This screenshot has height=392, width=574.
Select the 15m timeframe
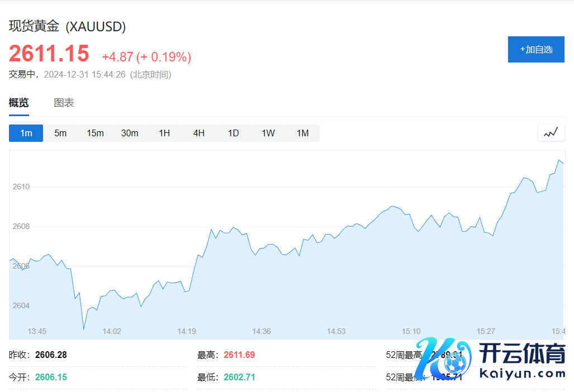pyautogui.click(x=95, y=133)
